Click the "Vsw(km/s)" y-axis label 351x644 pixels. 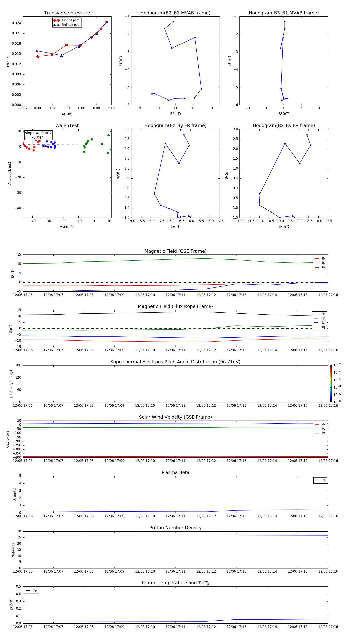[x=8, y=439]
